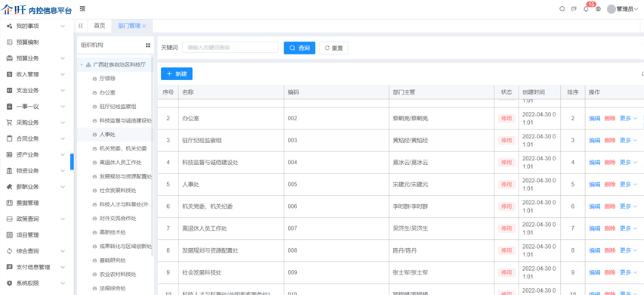The image size is (644, 295).
Task: Select 基础研究处 in the organization tree
Action: (x=113, y=260)
